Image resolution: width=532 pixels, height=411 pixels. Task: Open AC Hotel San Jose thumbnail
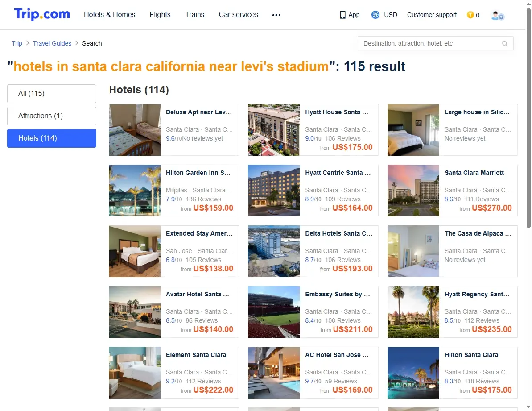point(274,373)
